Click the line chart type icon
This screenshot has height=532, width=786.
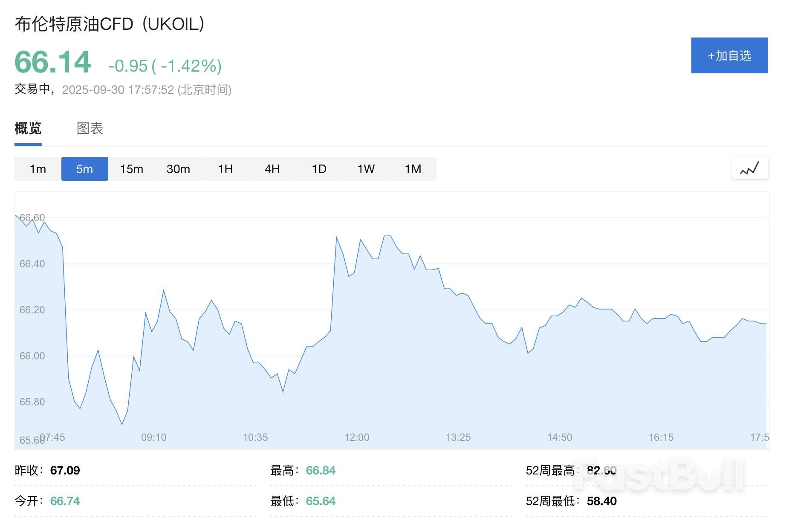pos(750,169)
